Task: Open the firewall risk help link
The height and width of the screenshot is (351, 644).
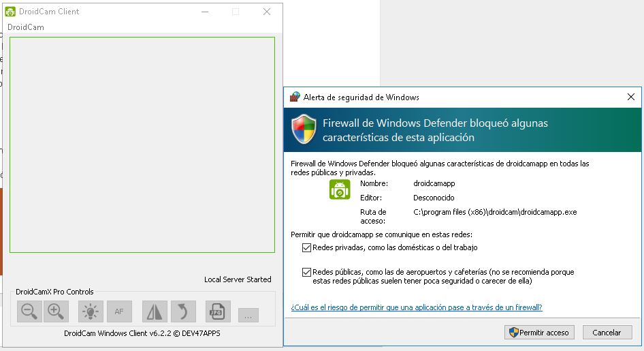Action: (417, 307)
